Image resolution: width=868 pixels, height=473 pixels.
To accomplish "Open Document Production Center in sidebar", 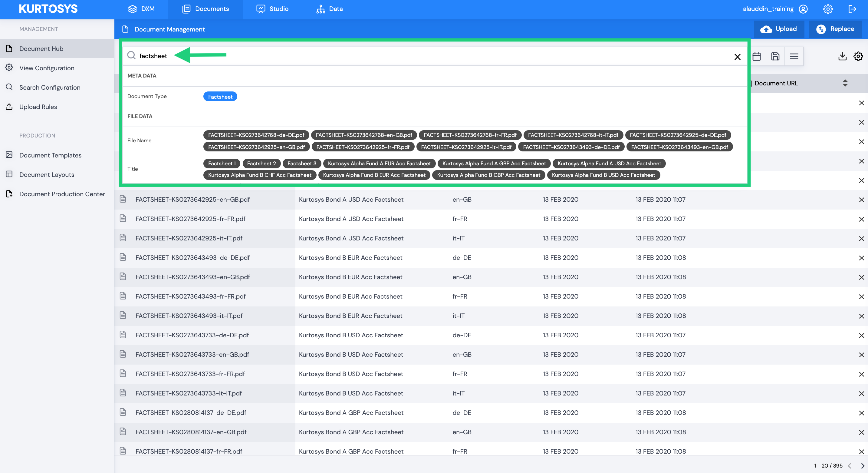I will (57, 194).
